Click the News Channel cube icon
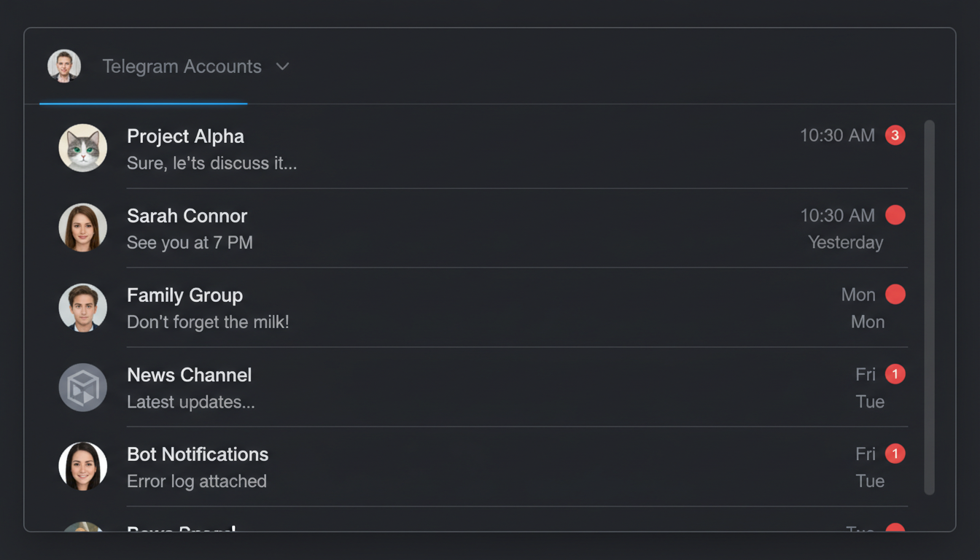Viewport: 980px width, 560px height. (x=83, y=387)
